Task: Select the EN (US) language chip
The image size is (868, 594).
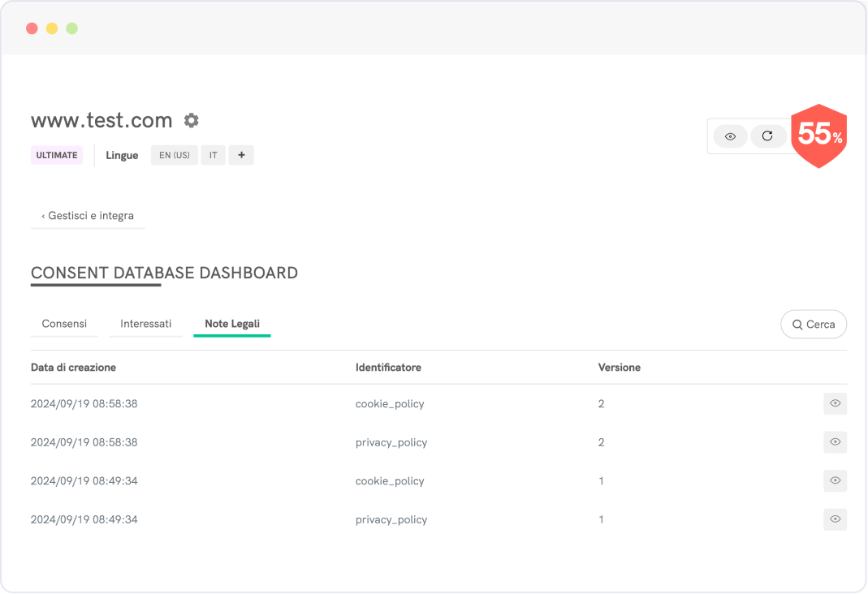Action: point(175,155)
